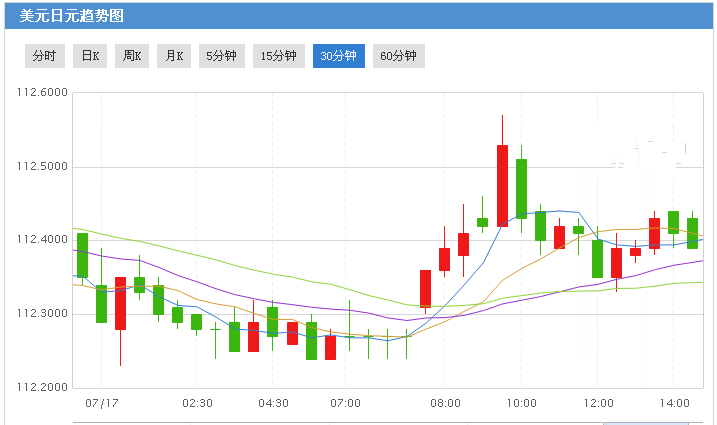Click the 07/17 date axis label
The height and width of the screenshot is (425, 717).
tap(101, 403)
